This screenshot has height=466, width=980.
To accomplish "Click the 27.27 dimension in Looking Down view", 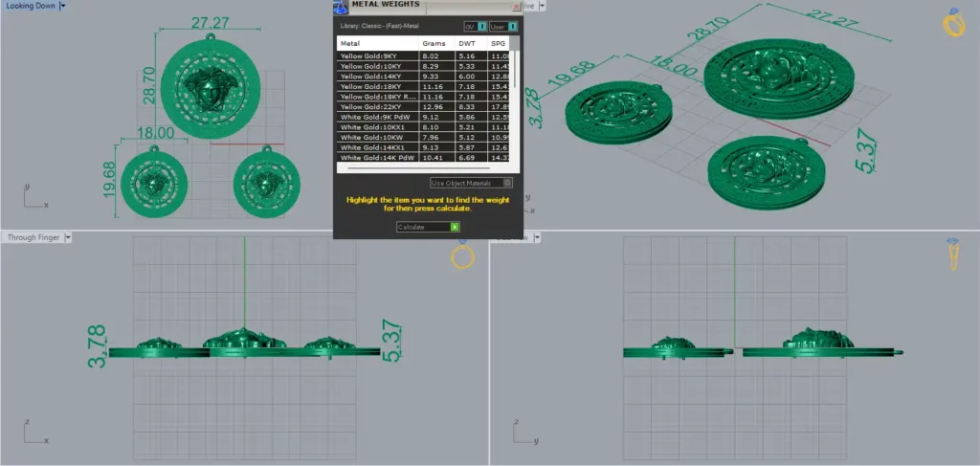I will (210, 23).
